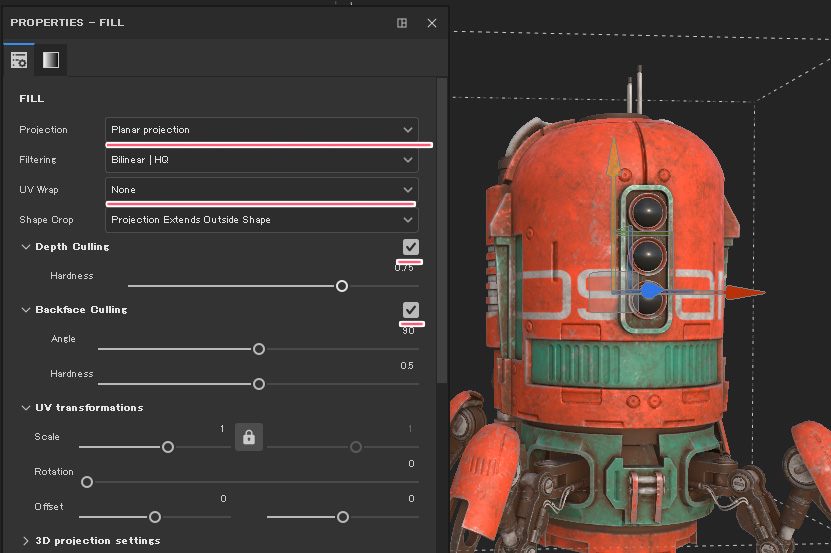Disable the Depth Culling checkbox

[x=410, y=247]
